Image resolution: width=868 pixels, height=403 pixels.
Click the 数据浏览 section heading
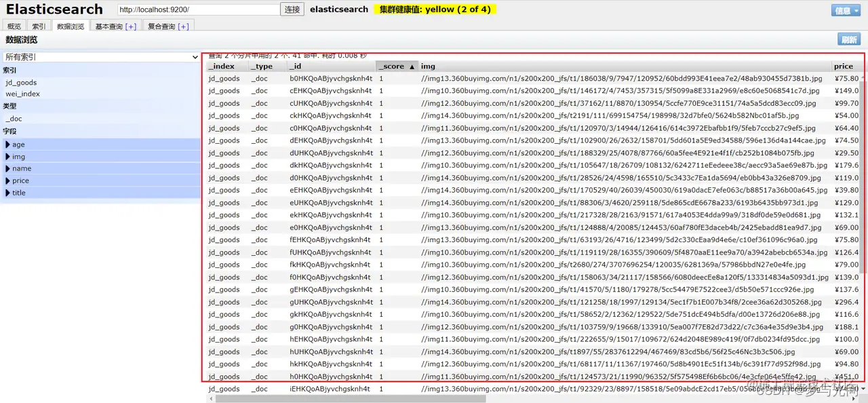tap(22, 40)
